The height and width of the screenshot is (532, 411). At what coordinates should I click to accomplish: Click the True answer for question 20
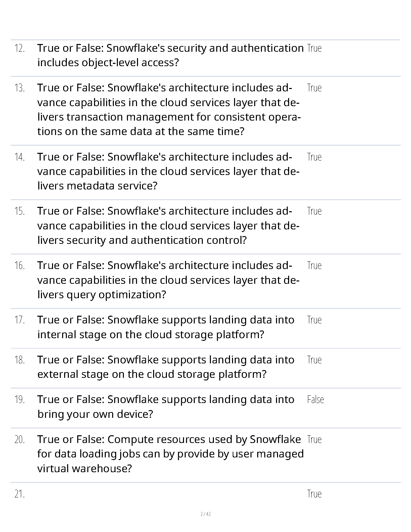point(314,440)
